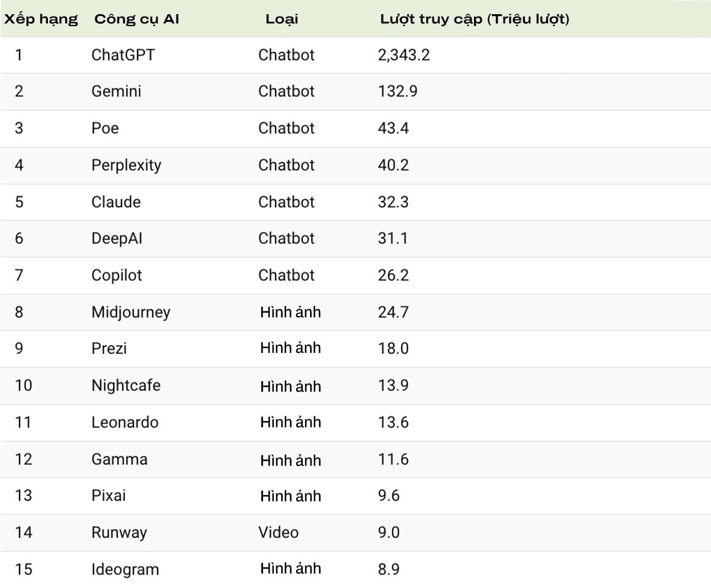Viewport: 711px width, 588px height.
Task: Click the "Công cụ AI" column header
Action: [136, 19]
